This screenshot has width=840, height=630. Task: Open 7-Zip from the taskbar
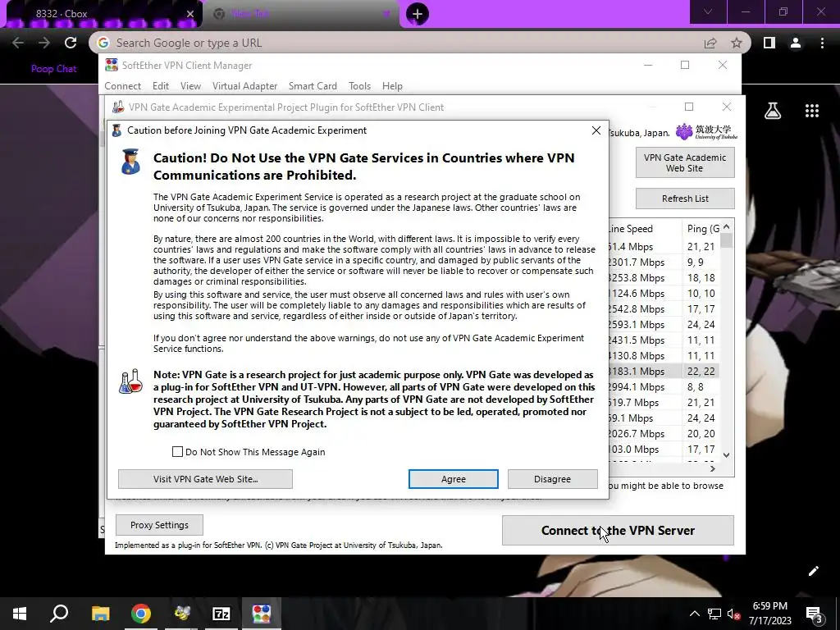[221, 614]
